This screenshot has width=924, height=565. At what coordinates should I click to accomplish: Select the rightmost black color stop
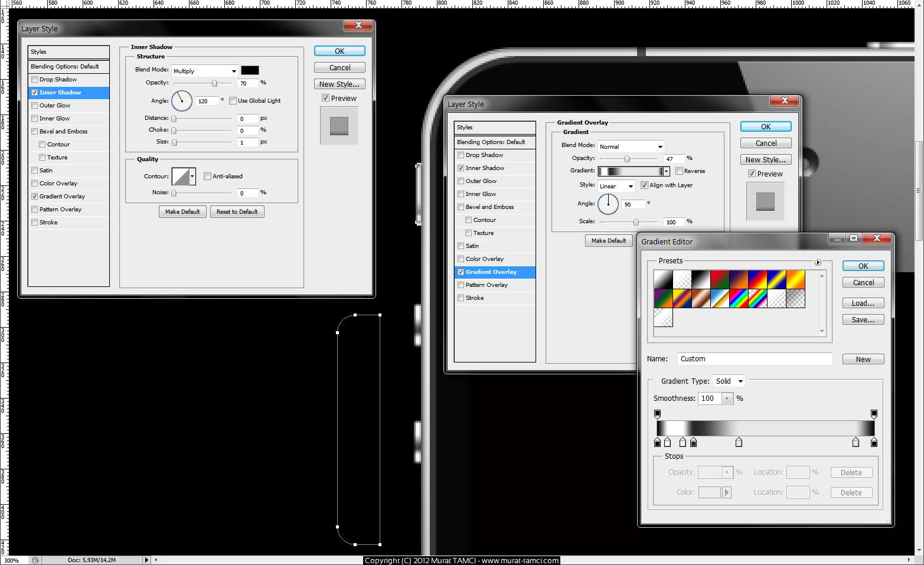coord(874,442)
